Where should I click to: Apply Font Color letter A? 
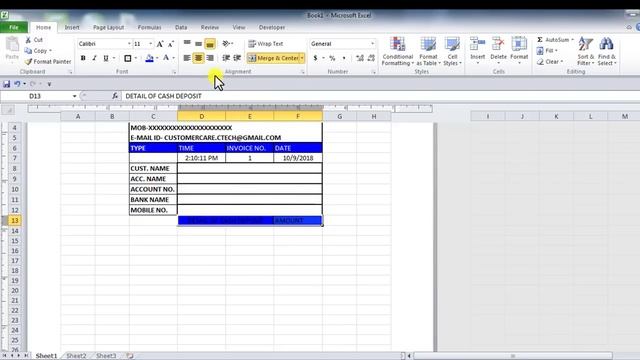(166, 58)
